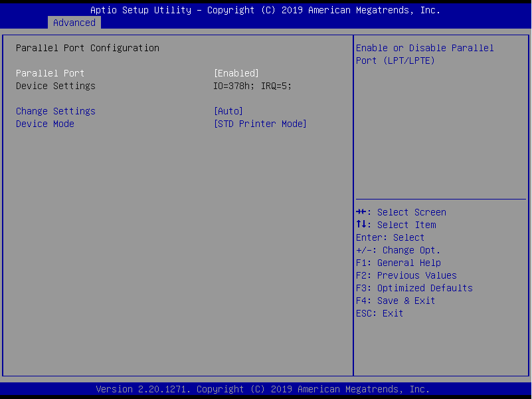Image resolution: width=532 pixels, height=399 pixels.
Task: Select the Change Settings option label
Action: [56, 111]
